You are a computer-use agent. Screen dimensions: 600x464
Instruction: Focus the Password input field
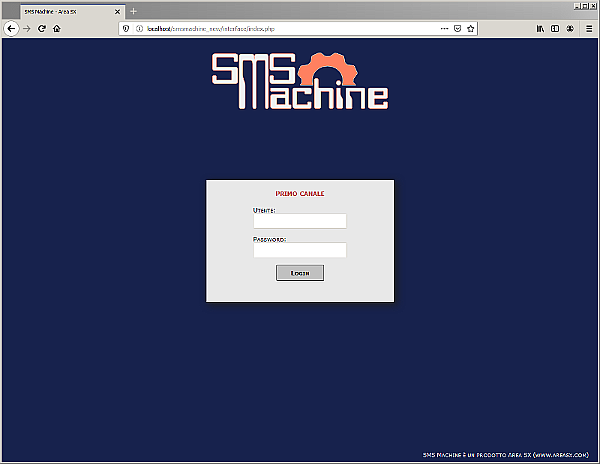[300, 250]
